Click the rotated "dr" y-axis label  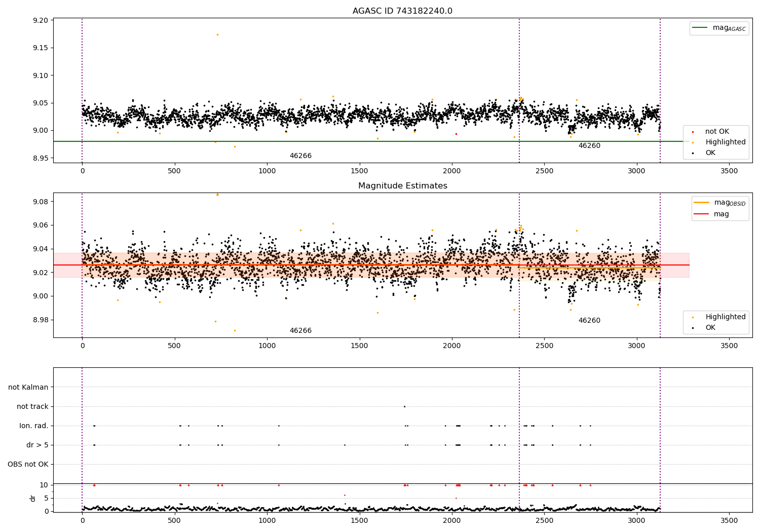coord(33,498)
